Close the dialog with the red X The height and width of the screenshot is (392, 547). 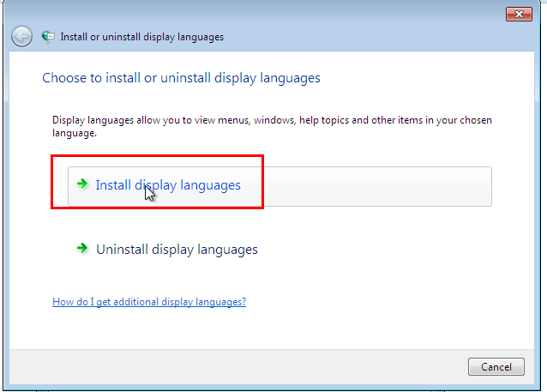point(519,15)
